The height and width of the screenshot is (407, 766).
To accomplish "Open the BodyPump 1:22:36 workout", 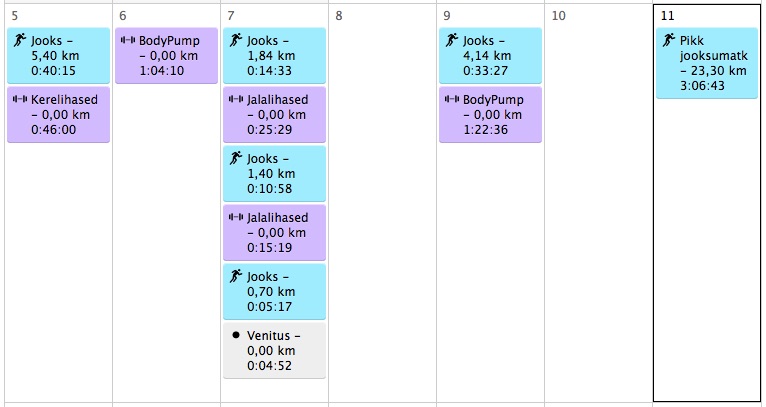I will click(490, 115).
